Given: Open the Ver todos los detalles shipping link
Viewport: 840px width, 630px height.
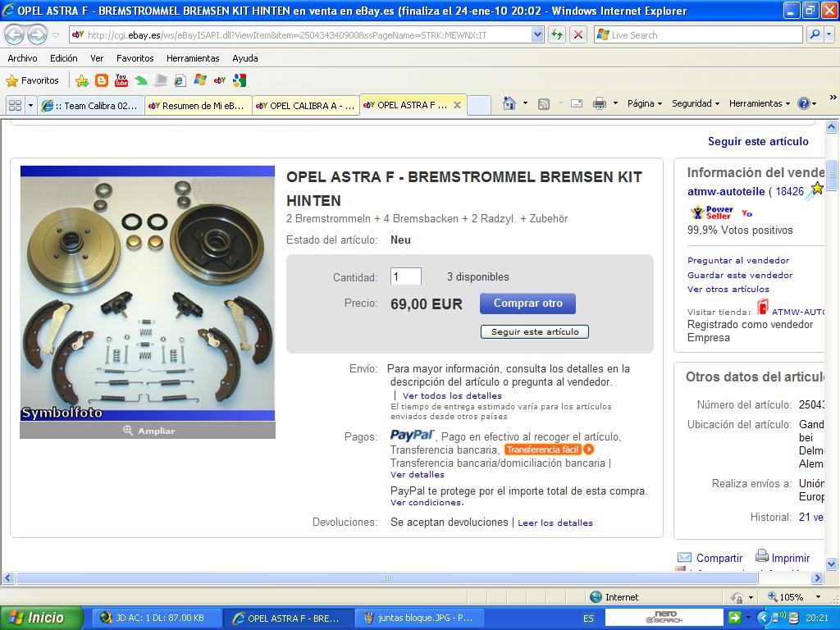Looking at the screenshot, I should click(452, 396).
